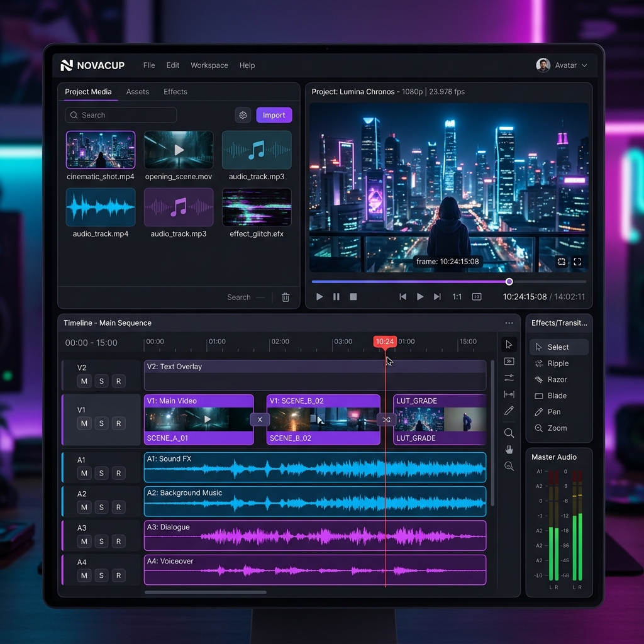The width and height of the screenshot is (644, 644).
Task: Choose the Blade tool
Action: [559, 396]
